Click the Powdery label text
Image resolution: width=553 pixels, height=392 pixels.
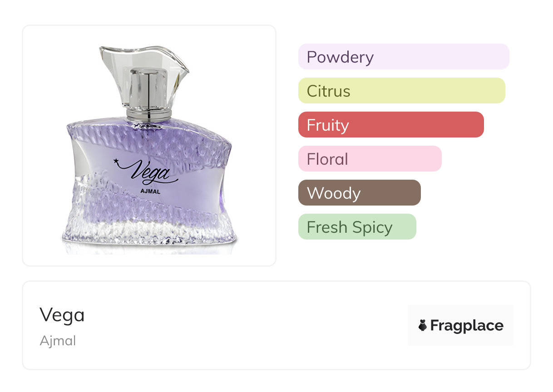[340, 57]
